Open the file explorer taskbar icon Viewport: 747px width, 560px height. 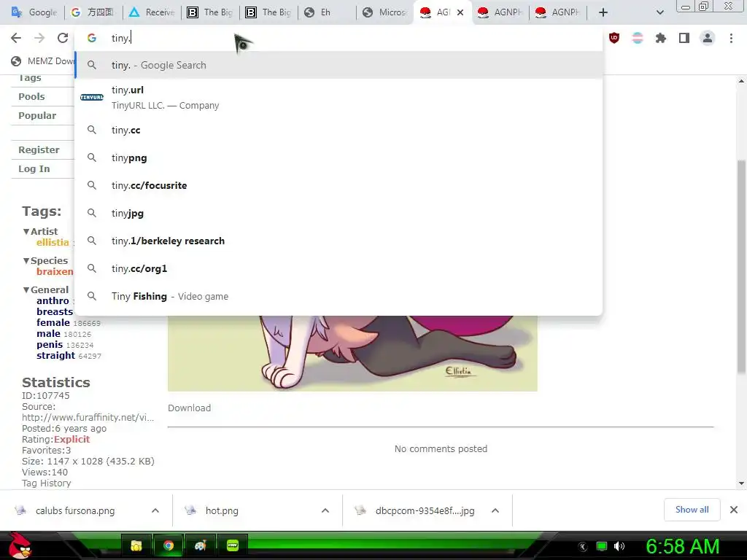click(x=136, y=545)
